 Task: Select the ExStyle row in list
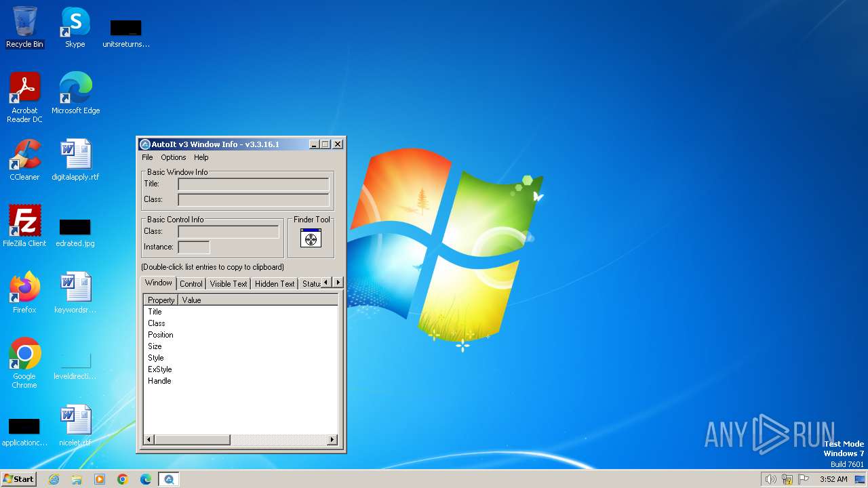coord(241,369)
